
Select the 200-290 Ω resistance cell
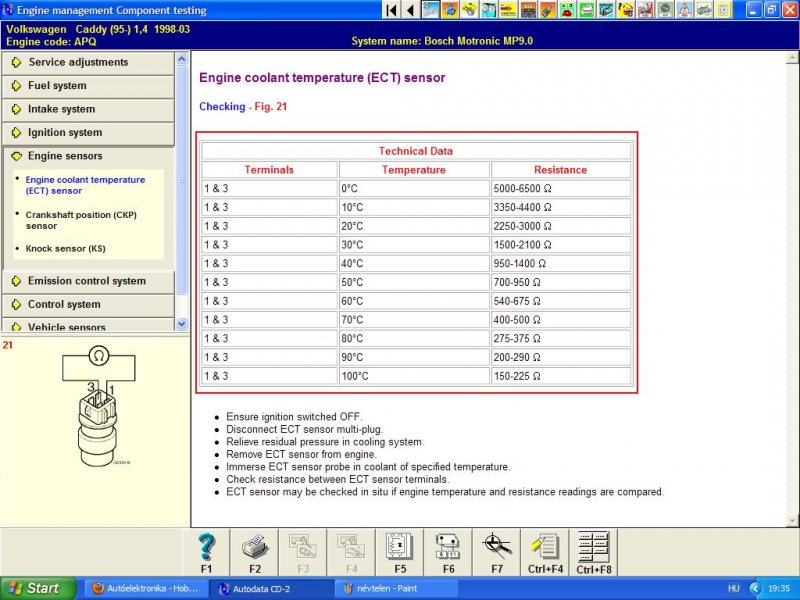tap(560, 358)
